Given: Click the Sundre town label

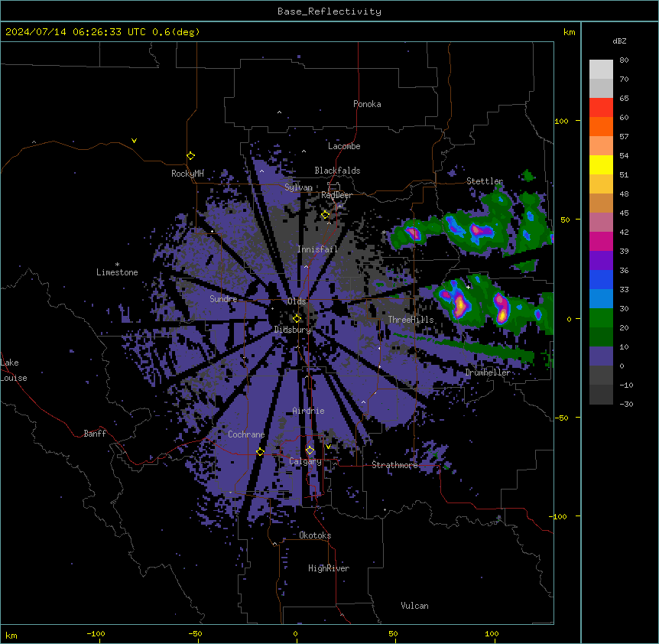Looking at the screenshot, I should pos(223,299).
